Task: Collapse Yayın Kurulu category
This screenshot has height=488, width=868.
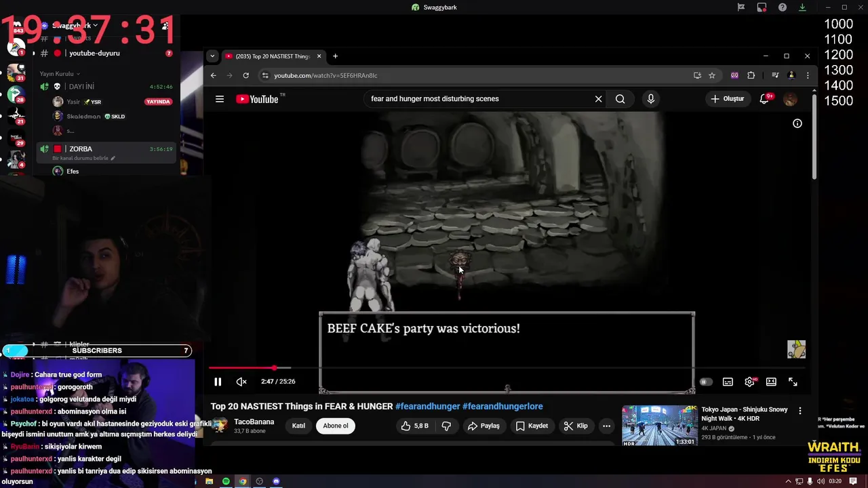Action: point(59,74)
